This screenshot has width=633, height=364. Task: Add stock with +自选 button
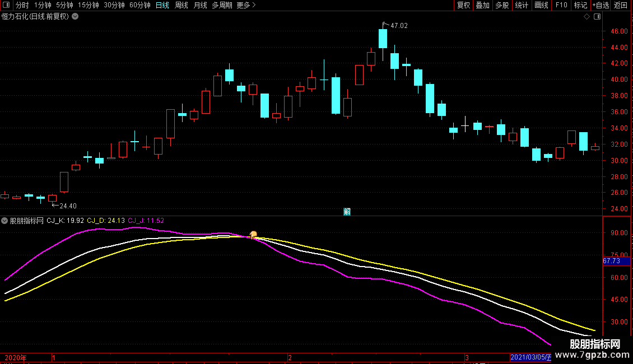click(x=601, y=5)
